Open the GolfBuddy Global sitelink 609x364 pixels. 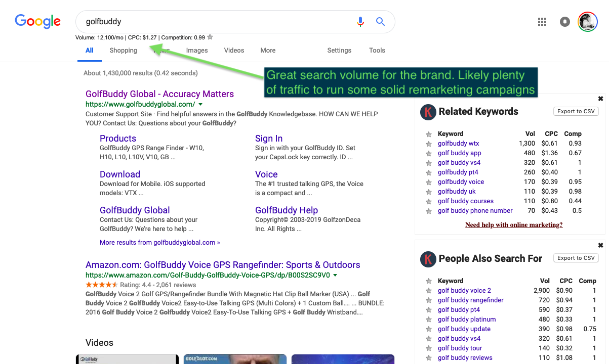[135, 210]
